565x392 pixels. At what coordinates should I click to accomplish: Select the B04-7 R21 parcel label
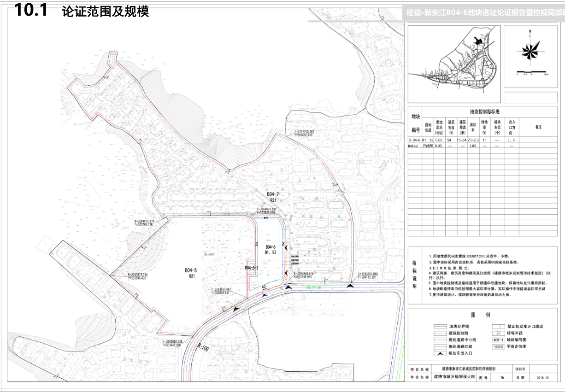273,198
